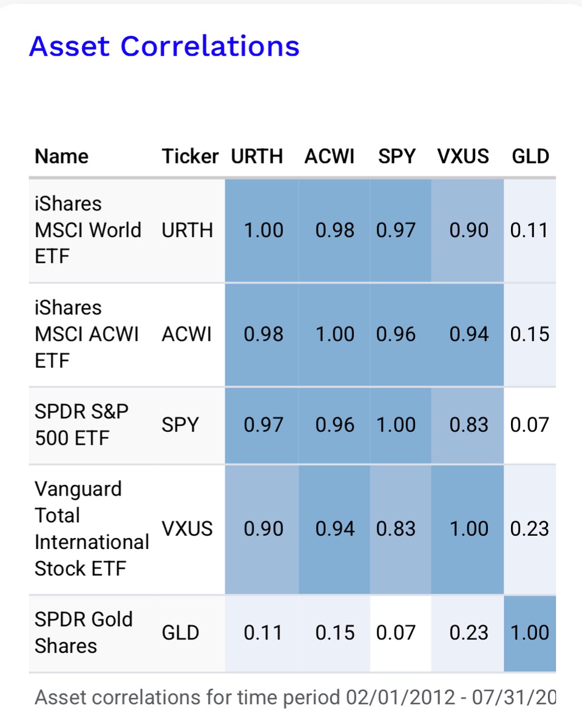
Task: Click the ACWI column header
Action: [330, 157]
